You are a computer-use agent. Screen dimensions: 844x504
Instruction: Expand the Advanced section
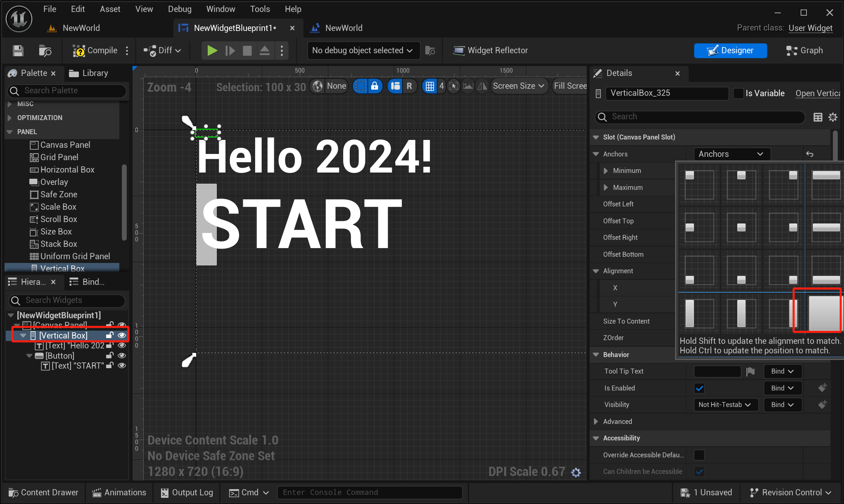(596, 422)
